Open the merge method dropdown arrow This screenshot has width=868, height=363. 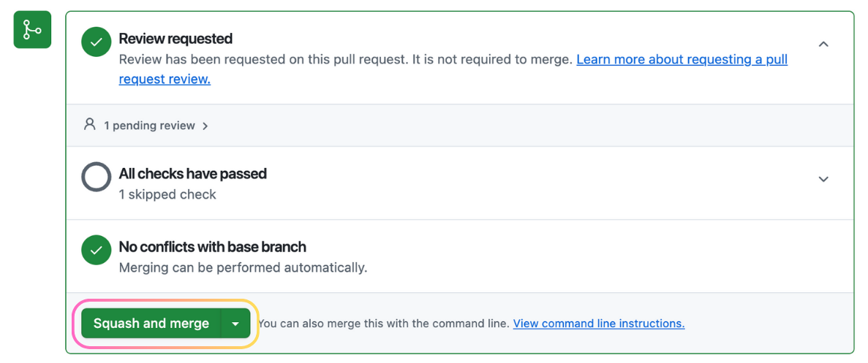[x=235, y=324]
